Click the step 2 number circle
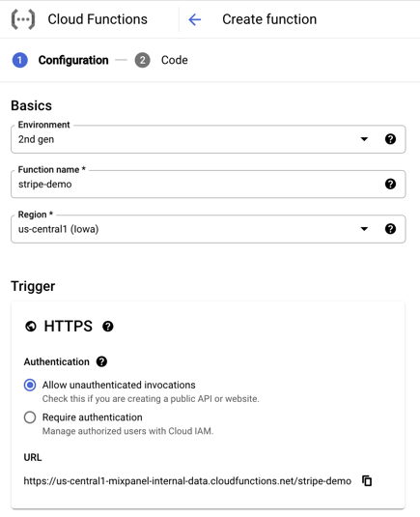Screen dimensions: 420x517 tap(142, 60)
